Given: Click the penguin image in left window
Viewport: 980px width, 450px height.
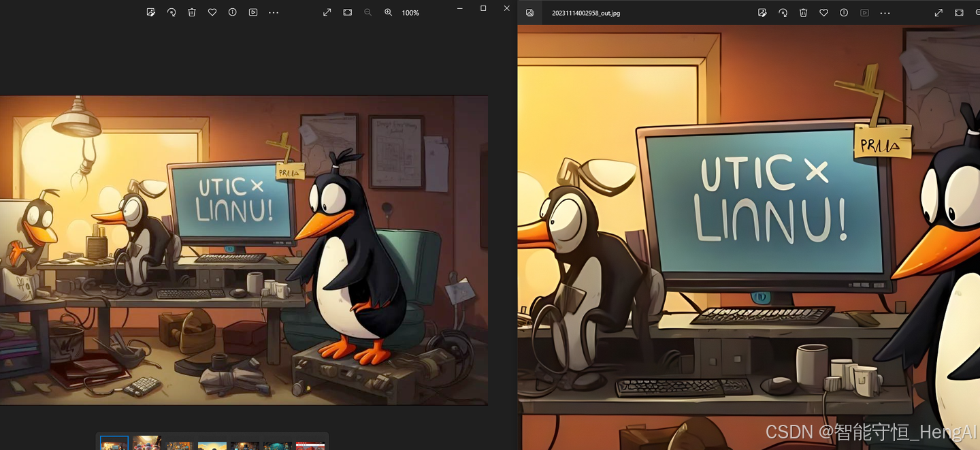Looking at the screenshot, I should tap(244, 250).
